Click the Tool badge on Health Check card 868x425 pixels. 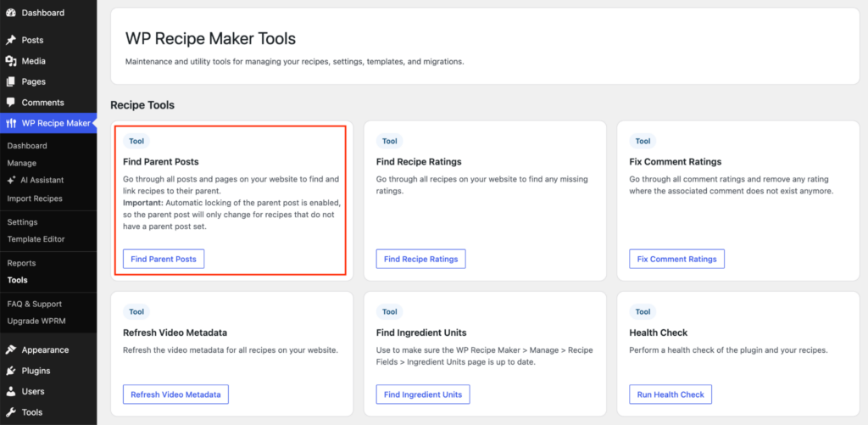[x=643, y=312]
